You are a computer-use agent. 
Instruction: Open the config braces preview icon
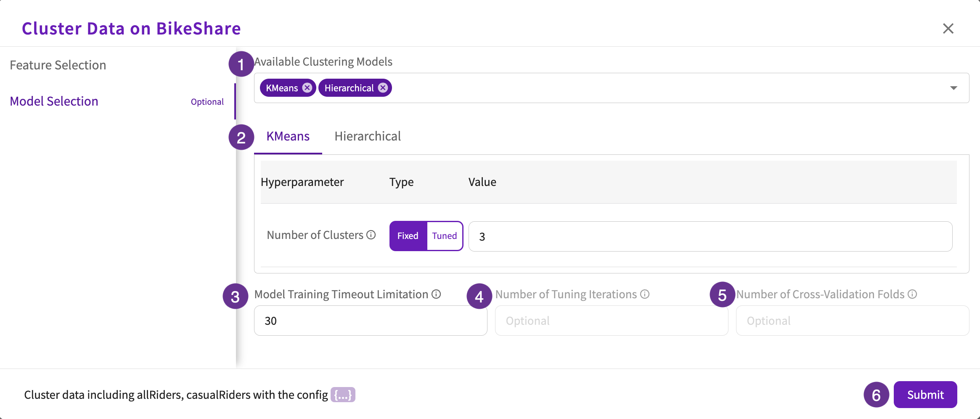point(343,395)
